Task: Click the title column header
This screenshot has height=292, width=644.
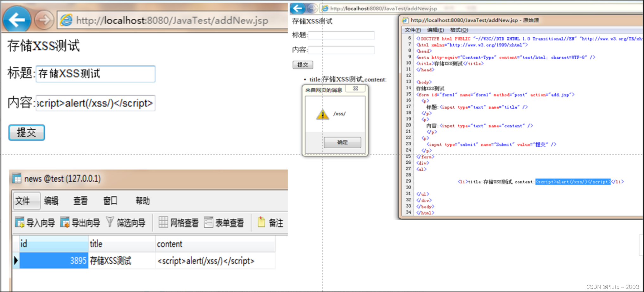Action: (x=122, y=244)
